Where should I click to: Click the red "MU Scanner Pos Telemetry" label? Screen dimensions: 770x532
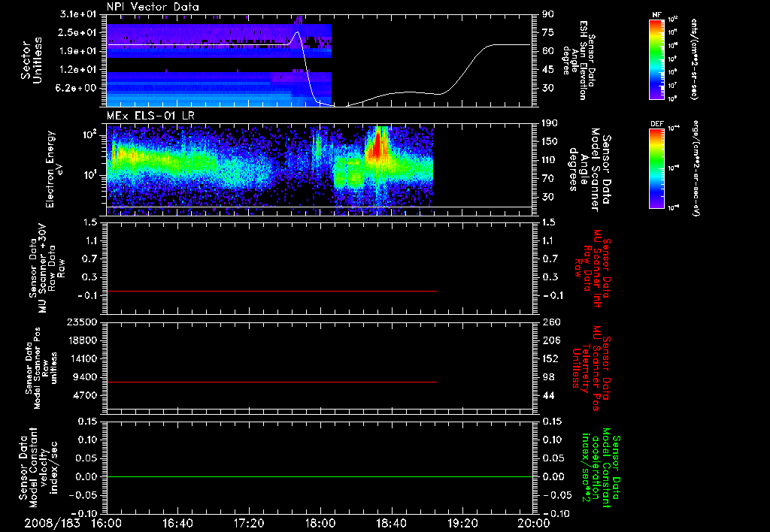click(592, 368)
